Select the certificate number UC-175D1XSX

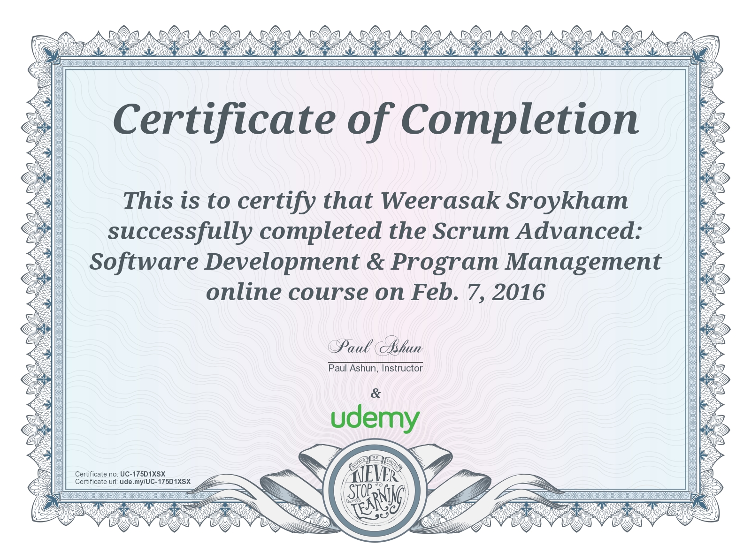pyautogui.click(x=143, y=474)
